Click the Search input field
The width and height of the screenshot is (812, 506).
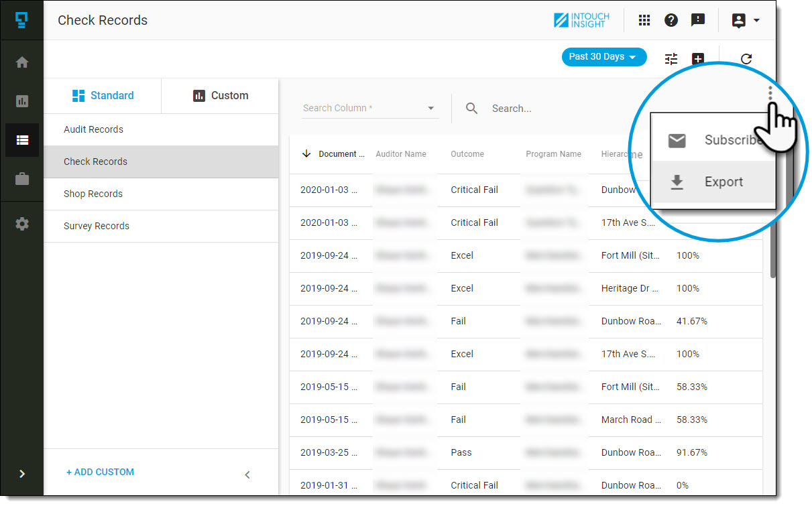pos(550,109)
